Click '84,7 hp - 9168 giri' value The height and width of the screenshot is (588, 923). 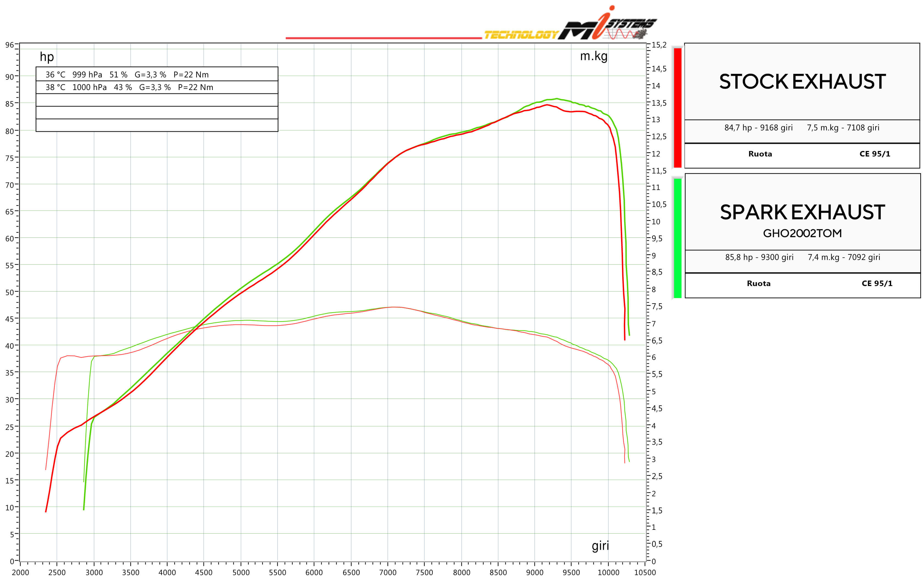758,128
